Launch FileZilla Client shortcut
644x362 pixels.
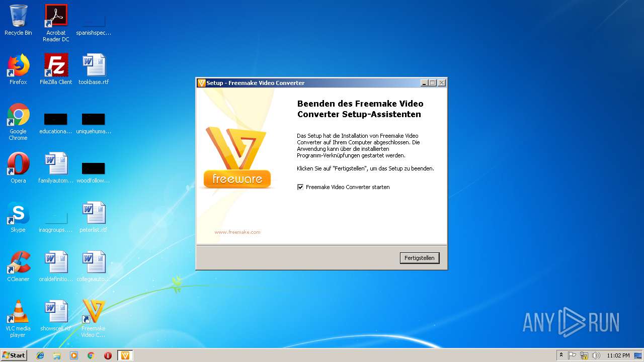pyautogui.click(x=56, y=69)
